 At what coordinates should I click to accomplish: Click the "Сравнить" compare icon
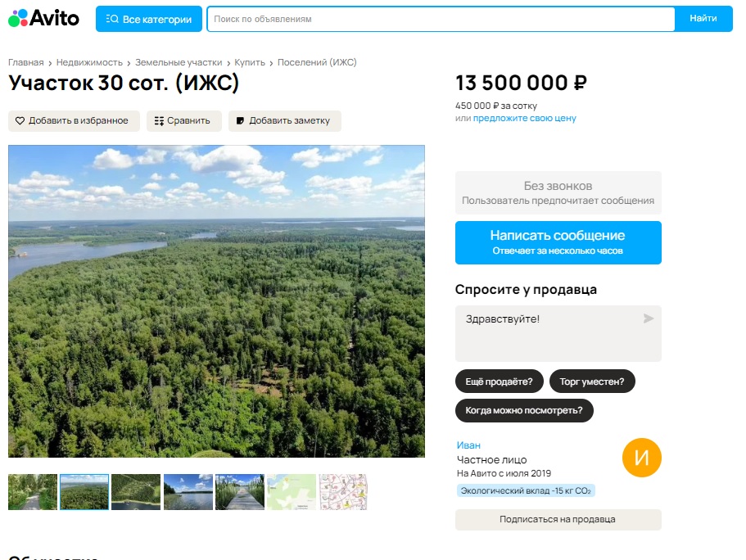pos(159,120)
